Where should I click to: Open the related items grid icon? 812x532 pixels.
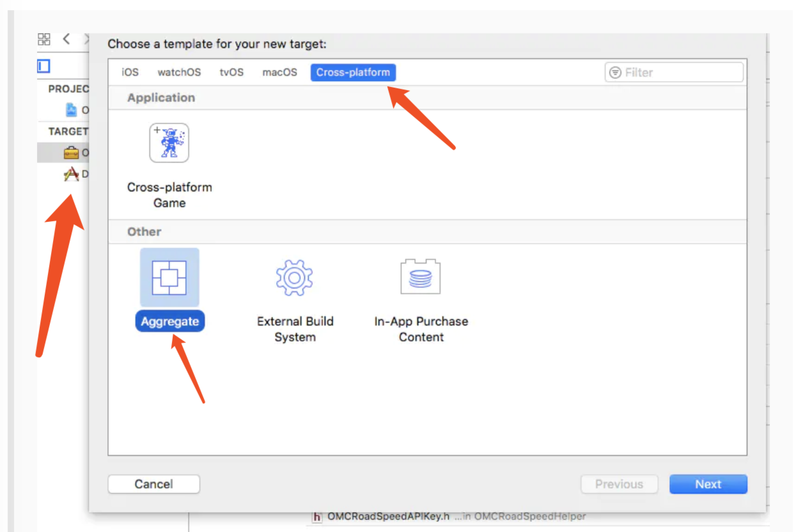(44, 39)
